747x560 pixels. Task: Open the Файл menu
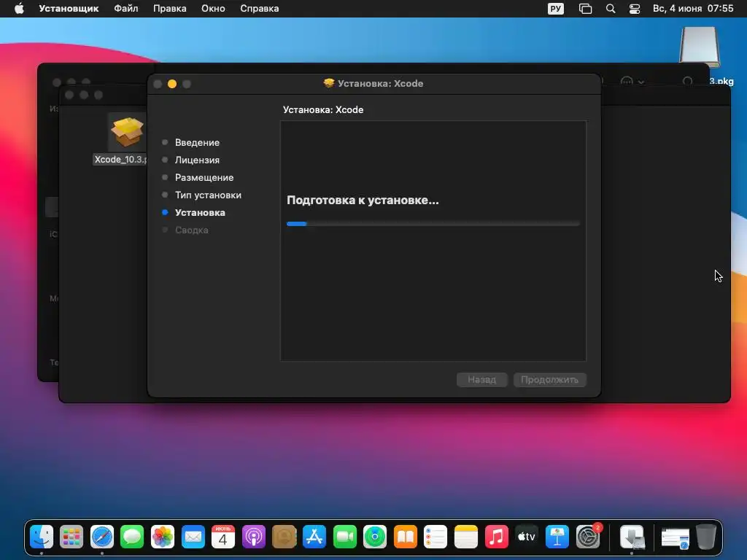[125, 9]
